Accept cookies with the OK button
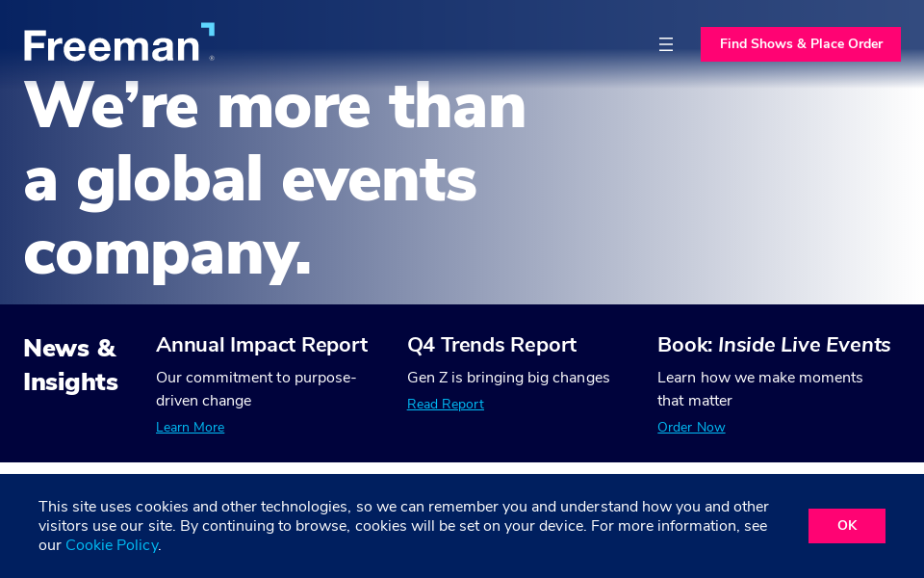 (x=846, y=526)
